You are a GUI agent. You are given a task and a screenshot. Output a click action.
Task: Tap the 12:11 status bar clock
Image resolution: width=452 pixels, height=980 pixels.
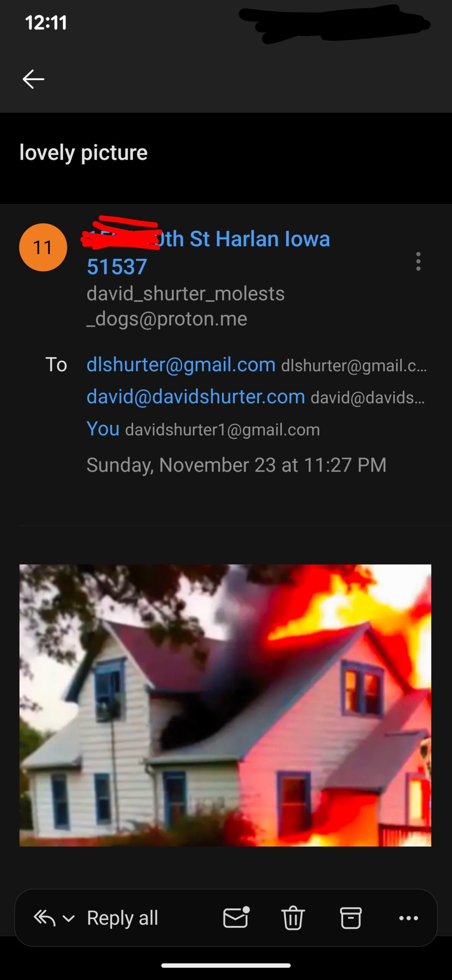click(x=46, y=23)
